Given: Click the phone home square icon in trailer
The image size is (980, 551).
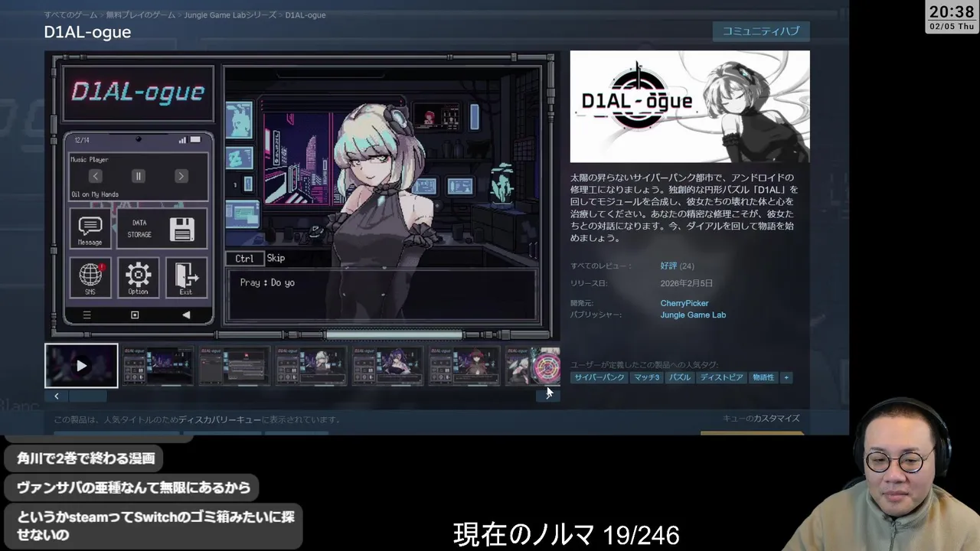Looking at the screenshot, I should pos(135,315).
